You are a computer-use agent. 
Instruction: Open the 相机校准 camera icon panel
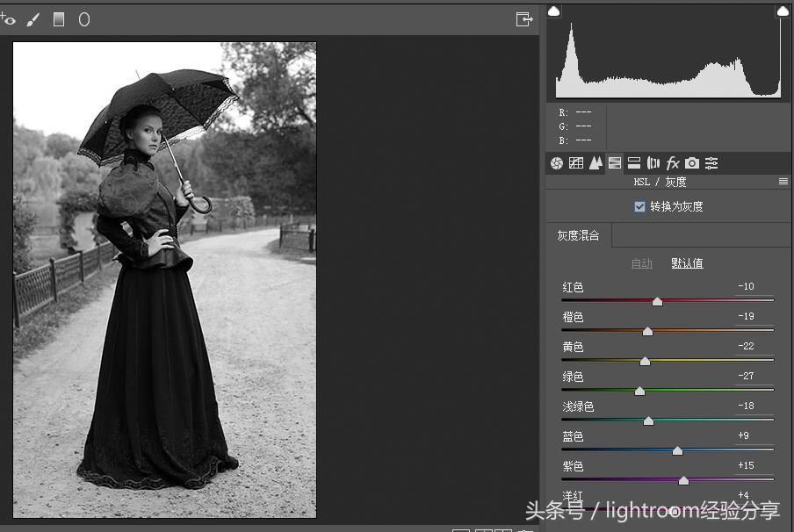click(692, 162)
